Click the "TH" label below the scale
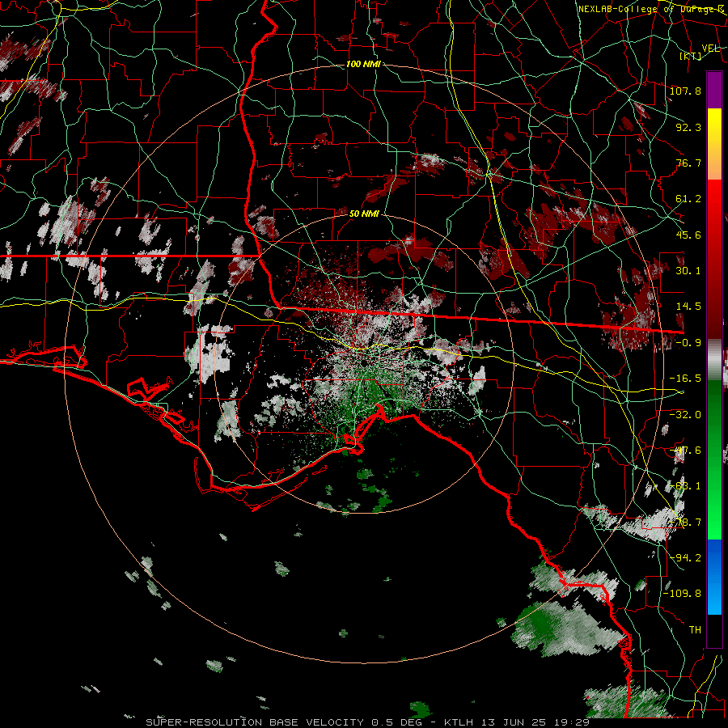Screen dimensions: 728x728 pos(695,629)
